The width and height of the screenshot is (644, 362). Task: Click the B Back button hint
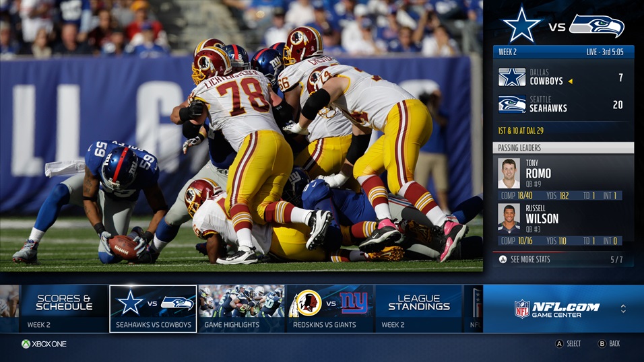[x=609, y=344]
